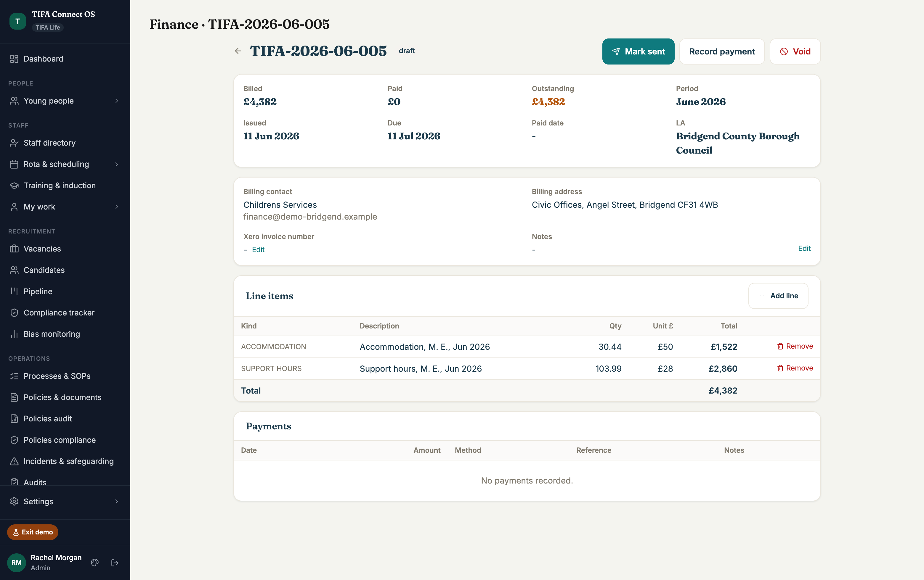Click the 103.99 quantity cell
The height and width of the screenshot is (580, 924).
coord(608,368)
